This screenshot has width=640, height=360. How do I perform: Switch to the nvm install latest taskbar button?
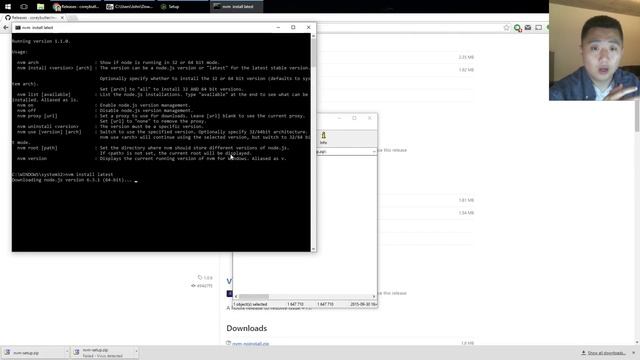pos(237,7)
